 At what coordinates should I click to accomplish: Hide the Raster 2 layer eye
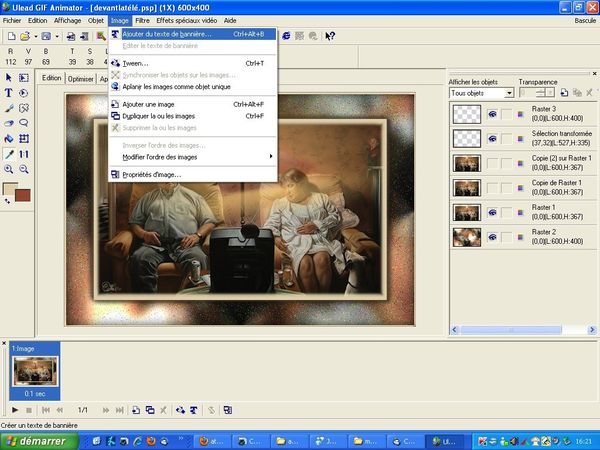492,237
